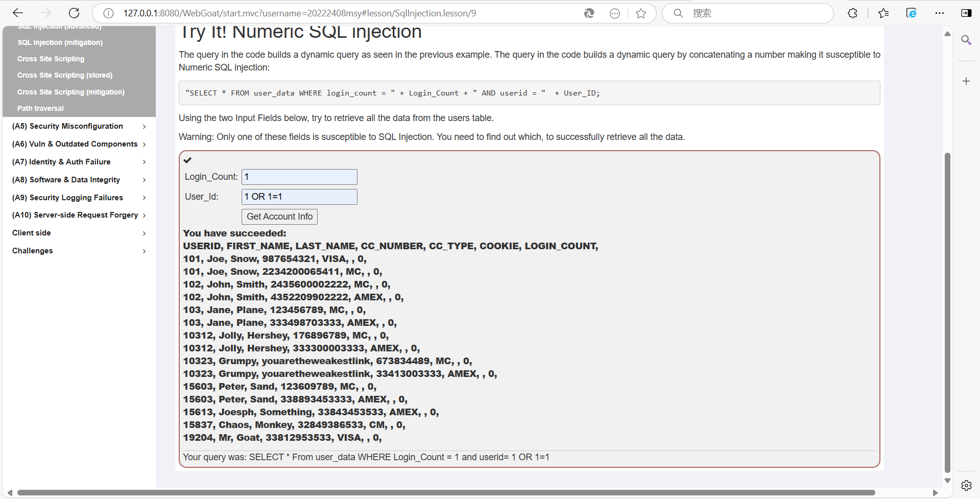
Task: Expand (A7) Identity & Auth Failure category
Action: [x=79, y=162]
